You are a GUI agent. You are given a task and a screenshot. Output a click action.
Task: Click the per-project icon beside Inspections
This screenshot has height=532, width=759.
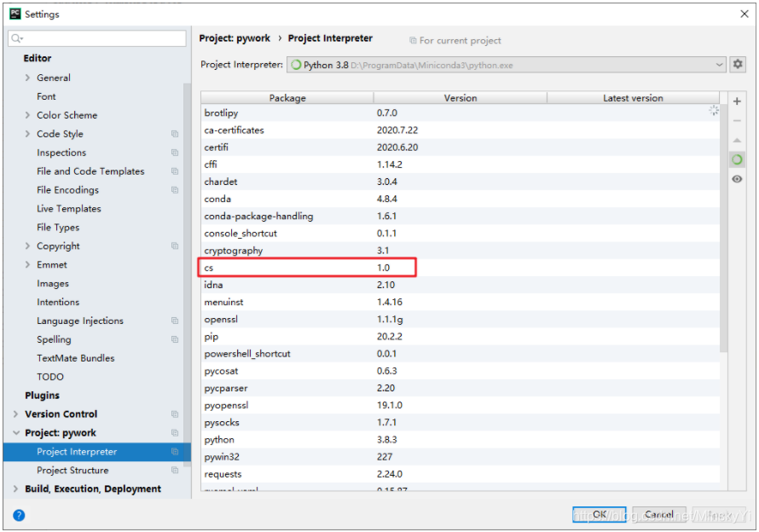[x=175, y=153]
